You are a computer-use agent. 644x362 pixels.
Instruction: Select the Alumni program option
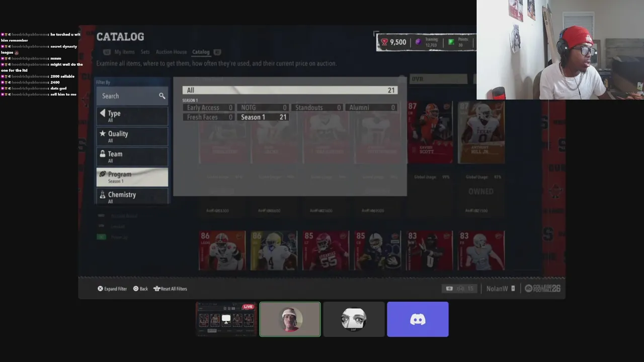click(x=372, y=108)
